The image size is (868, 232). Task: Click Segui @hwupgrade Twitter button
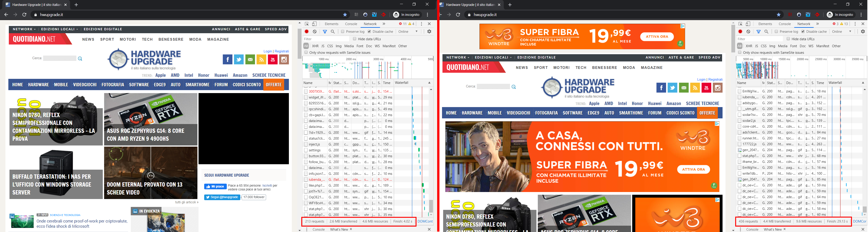click(222, 197)
